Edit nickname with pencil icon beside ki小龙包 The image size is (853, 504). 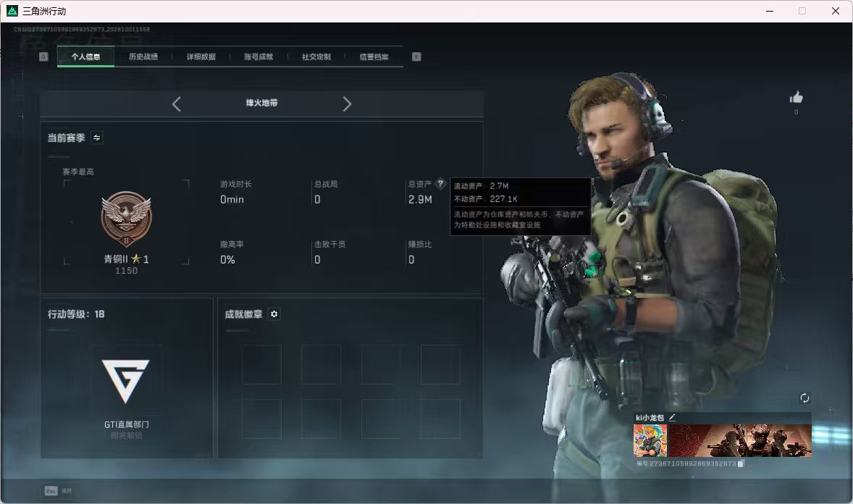(672, 417)
